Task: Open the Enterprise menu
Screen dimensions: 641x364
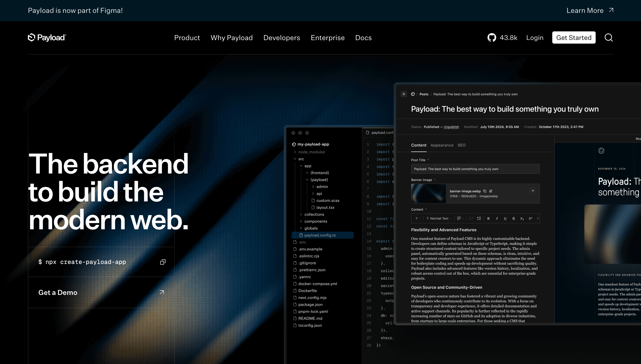Action: [327, 37]
